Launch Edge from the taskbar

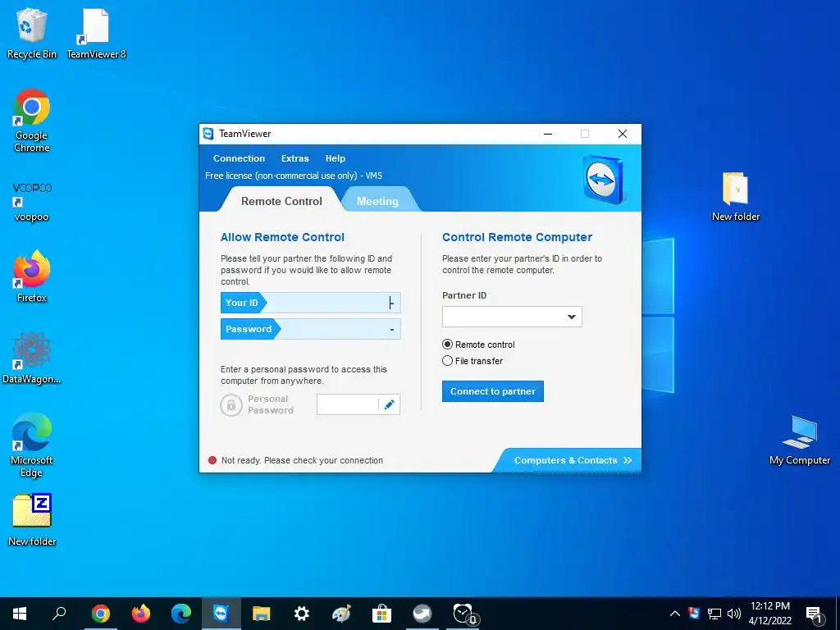pyautogui.click(x=181, y=614)
